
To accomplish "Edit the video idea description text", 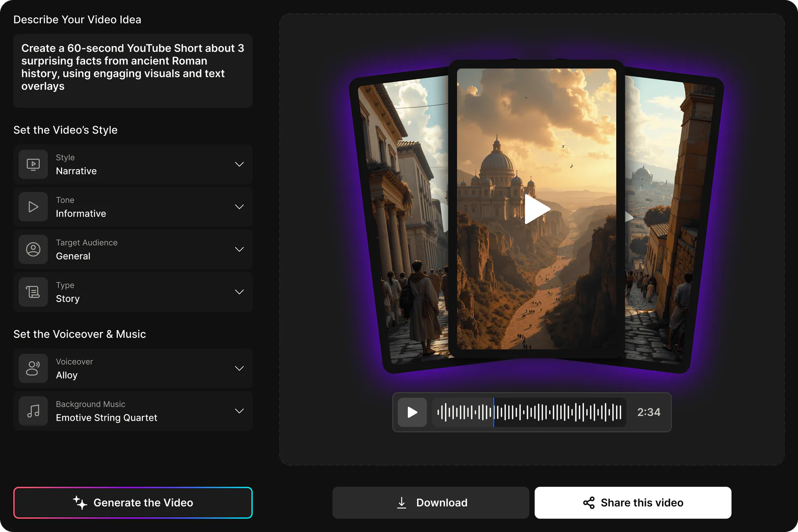I will tap(133, 67).
